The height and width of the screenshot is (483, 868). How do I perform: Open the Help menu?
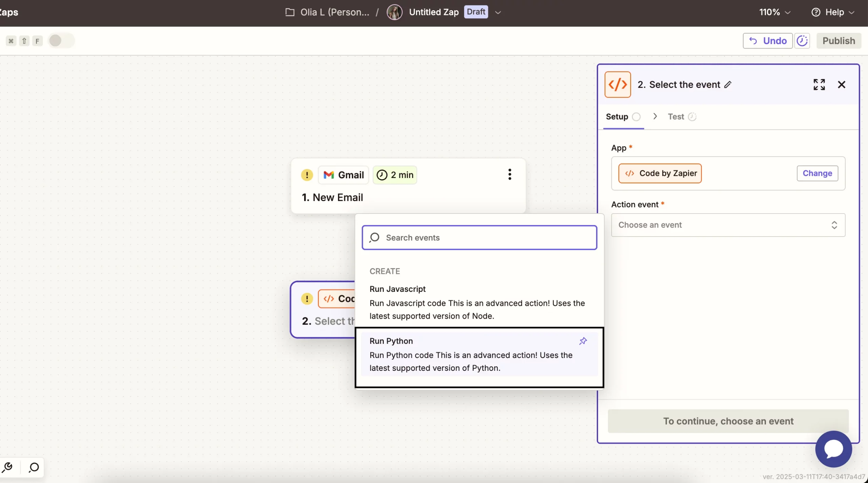pos(833,12)
